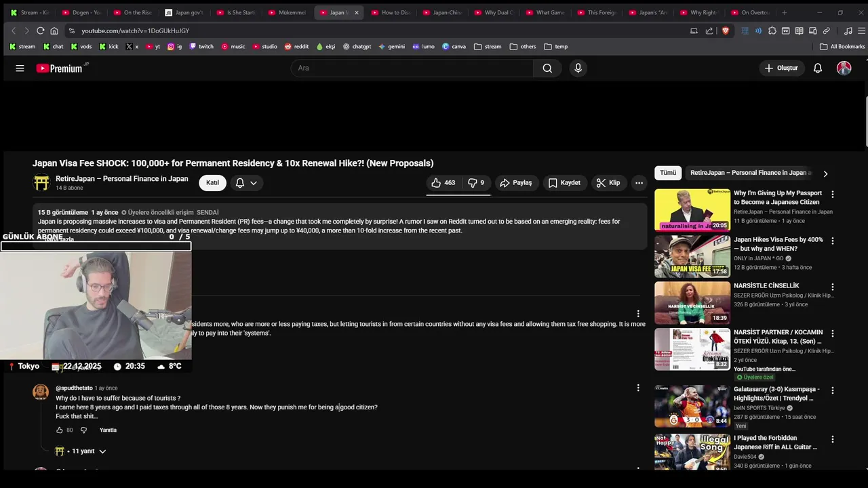Open the reading list book icon

(800, 30)
